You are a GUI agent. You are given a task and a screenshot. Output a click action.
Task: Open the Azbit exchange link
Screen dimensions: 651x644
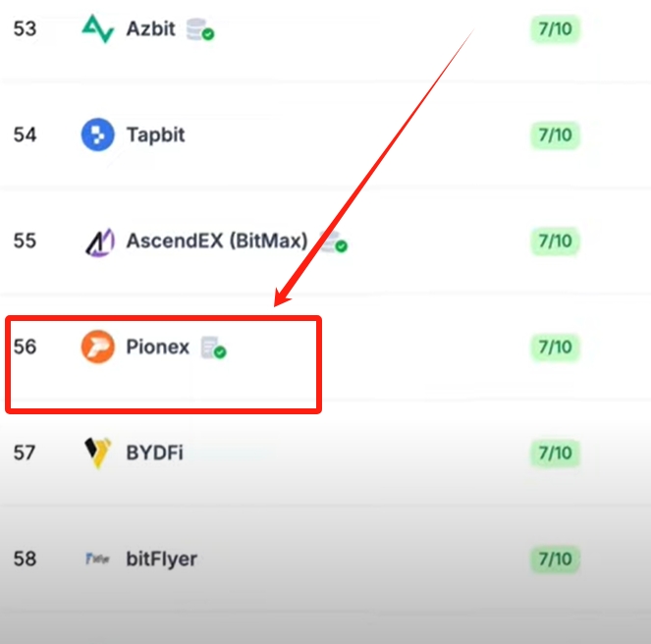tap(150, 28)
